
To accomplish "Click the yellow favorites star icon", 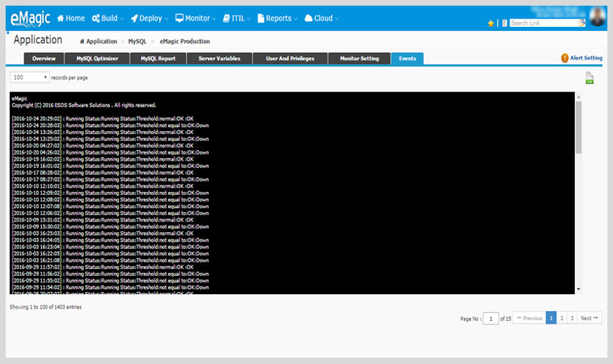I will click(491, 23).
